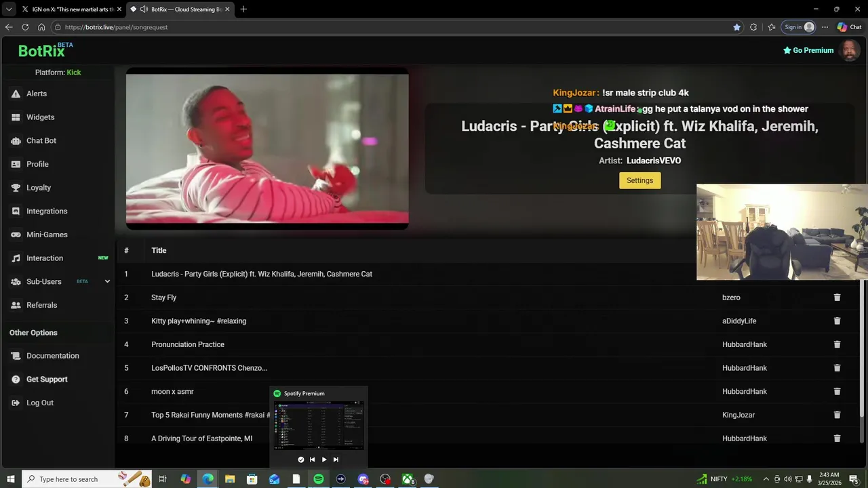Open the tab search dropdown
This screenshot has width=868, height=488.
8,9
